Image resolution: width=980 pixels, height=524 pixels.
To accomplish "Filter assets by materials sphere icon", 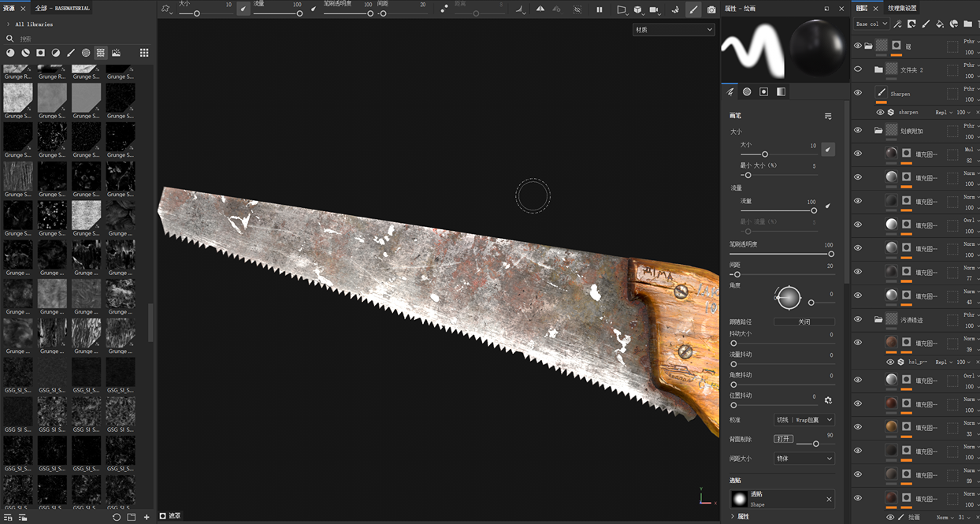I will point(10,53).
